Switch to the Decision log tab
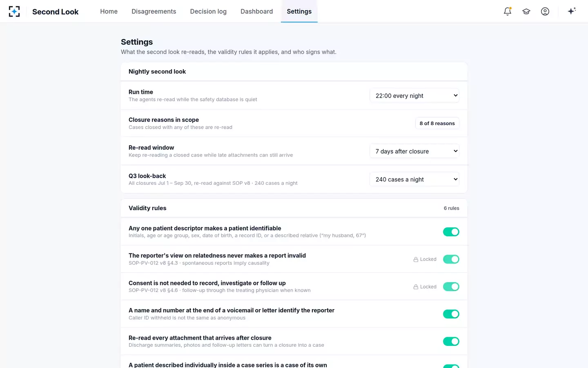 pyautogui.click(x=208, y=11)
